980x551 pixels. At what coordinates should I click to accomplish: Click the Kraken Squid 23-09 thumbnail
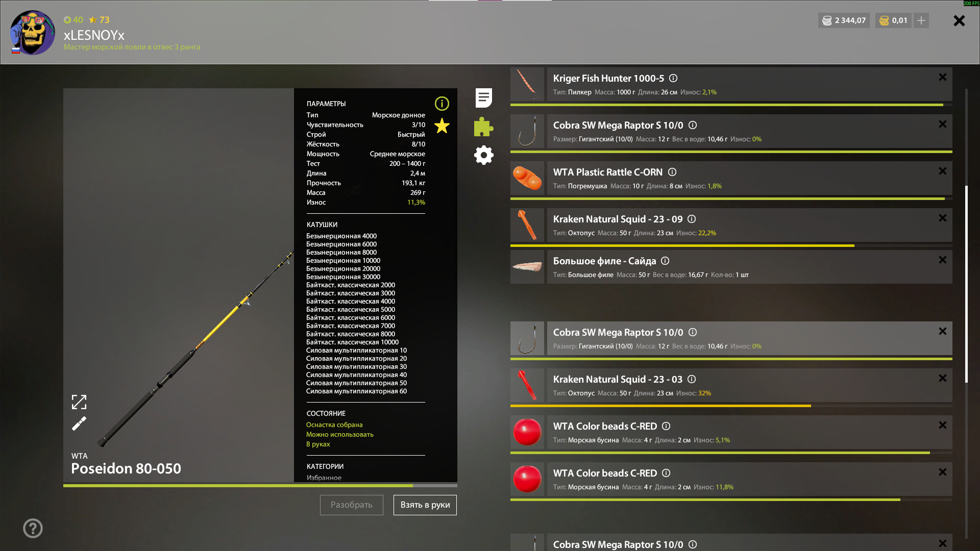pos(527,225)
